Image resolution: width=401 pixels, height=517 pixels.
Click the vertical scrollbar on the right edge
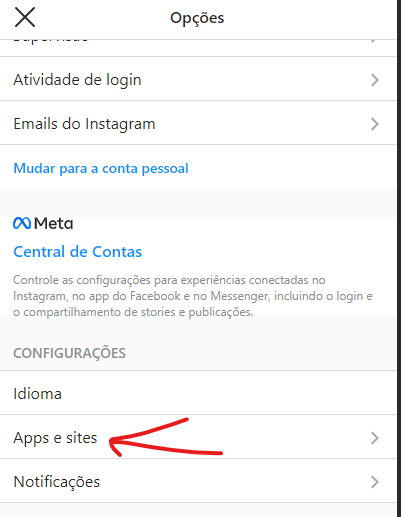click(399, 258)
